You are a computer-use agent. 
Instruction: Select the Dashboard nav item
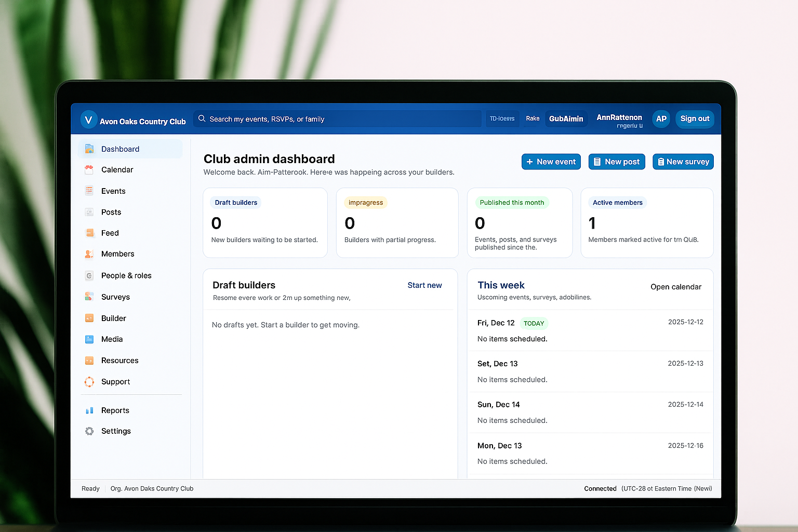click(121, 149)
